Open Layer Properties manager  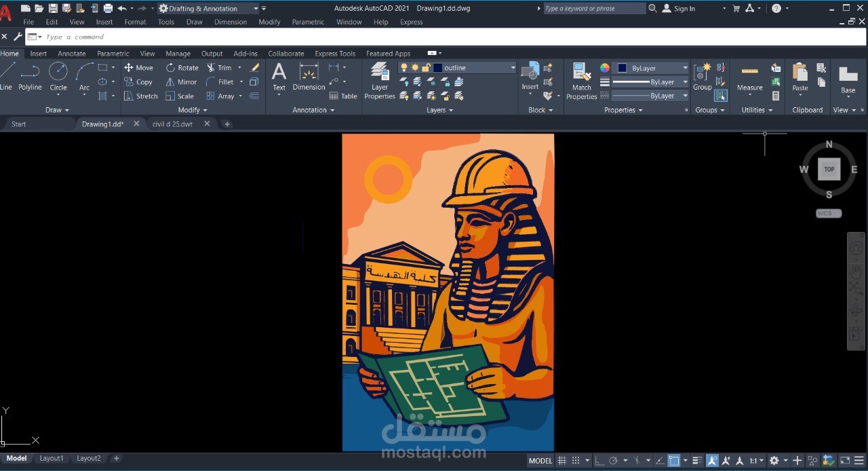coord(380,81)
